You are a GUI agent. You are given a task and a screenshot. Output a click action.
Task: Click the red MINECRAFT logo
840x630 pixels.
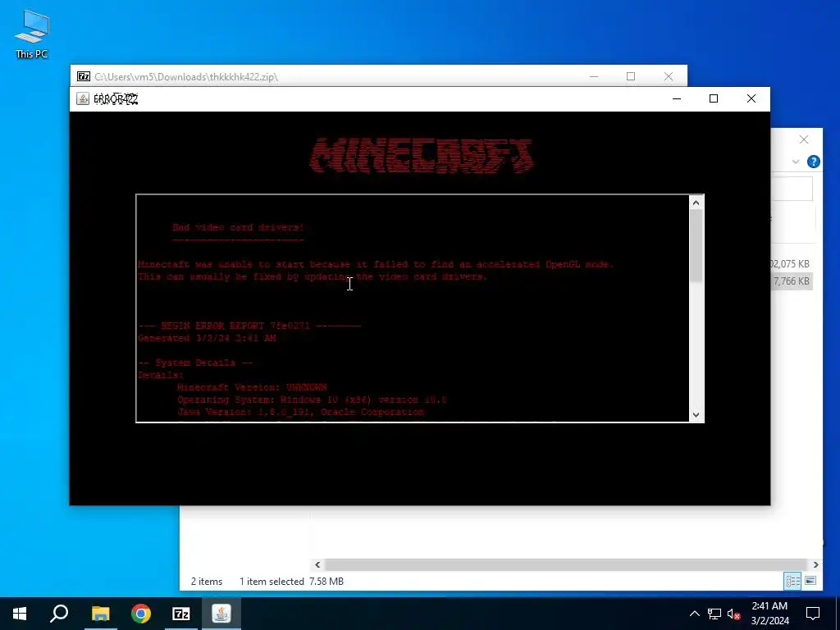421,156
